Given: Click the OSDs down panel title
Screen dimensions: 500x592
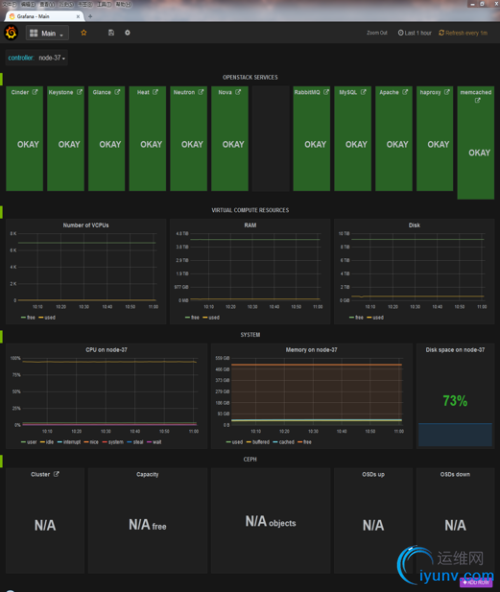Looking at the screenshot, I should click(x=455, y=474).
